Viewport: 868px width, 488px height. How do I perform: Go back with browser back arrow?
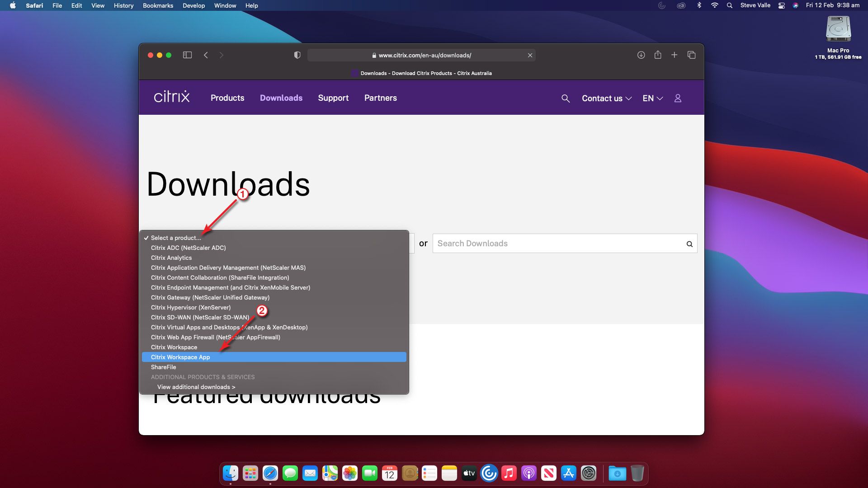click(206, 55)
